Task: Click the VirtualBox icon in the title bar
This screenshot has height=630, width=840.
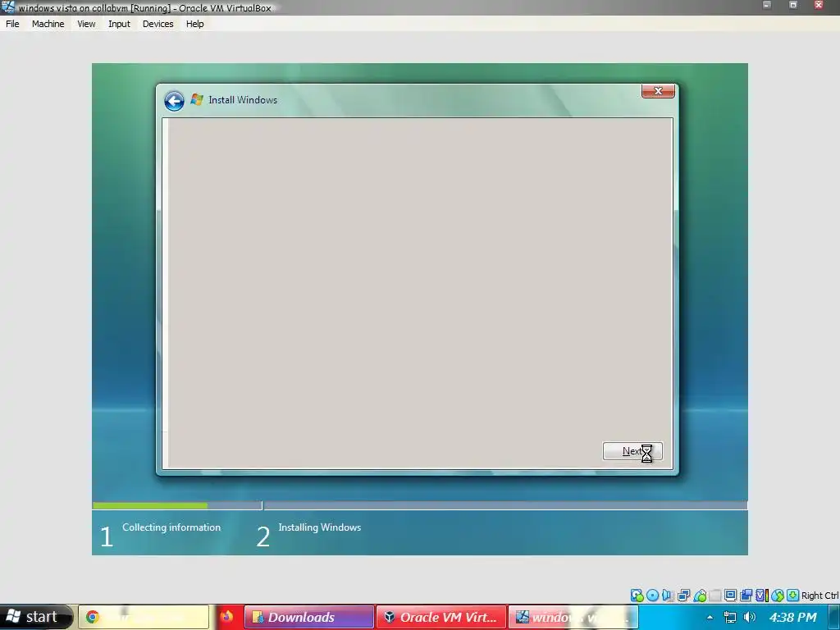Action: pyautogui.click(x=8, y=7)
